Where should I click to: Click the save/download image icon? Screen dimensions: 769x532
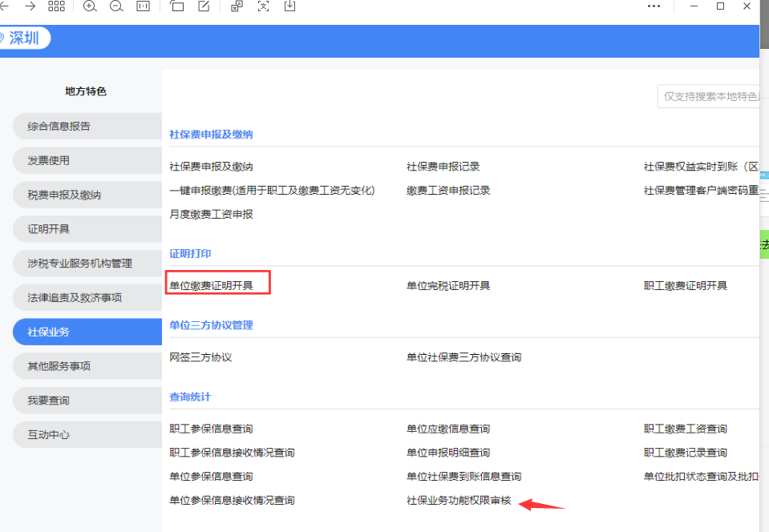[289, 6]
